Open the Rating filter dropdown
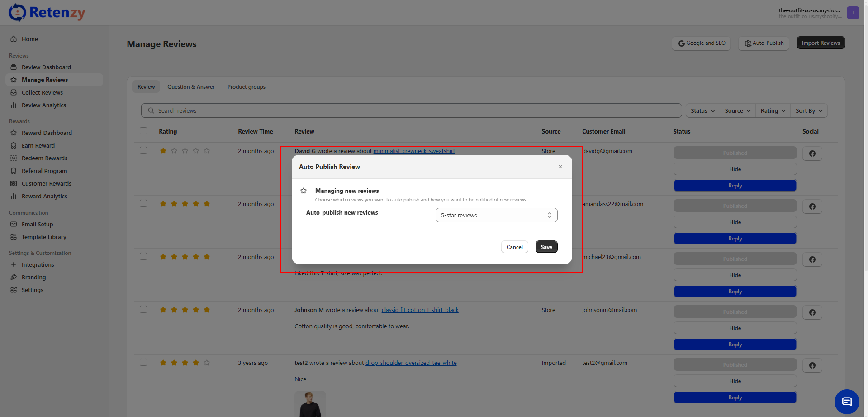Screen dimensions: 868x417 773,110
